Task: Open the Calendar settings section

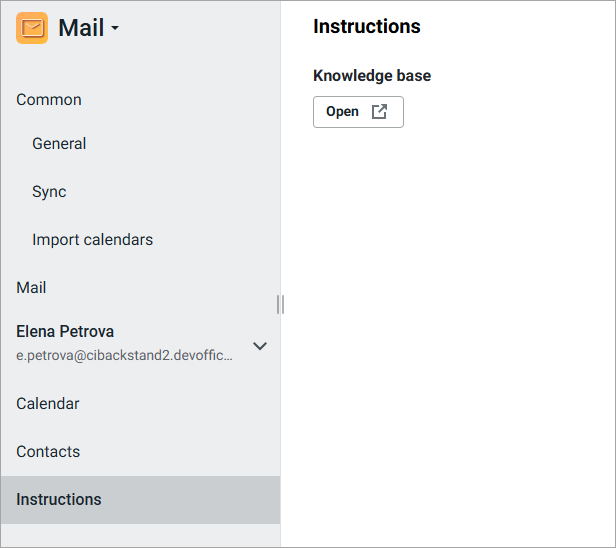Action: (x=48, y=404)
